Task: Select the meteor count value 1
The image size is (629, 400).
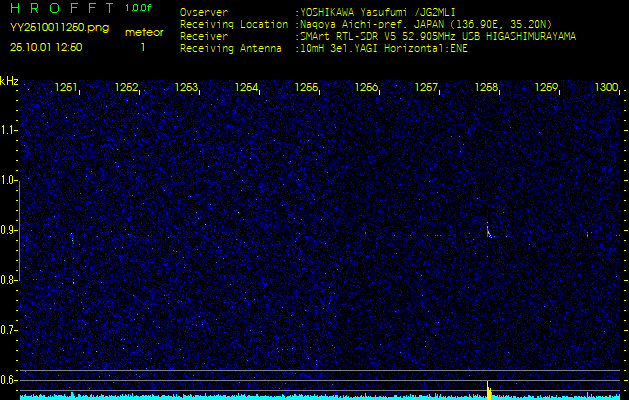Action: pos(142,46)
